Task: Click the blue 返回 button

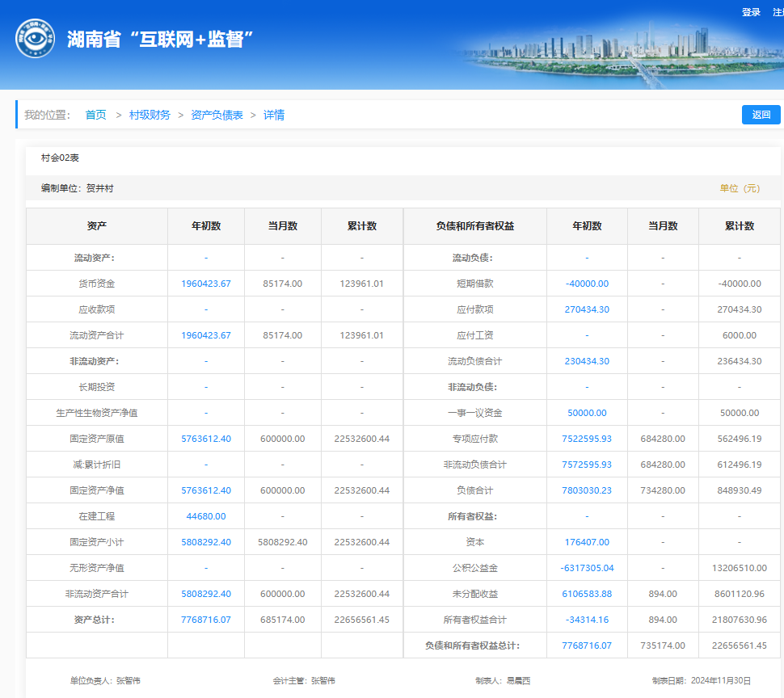Action: pyautogui.click(x=761, y=115)
